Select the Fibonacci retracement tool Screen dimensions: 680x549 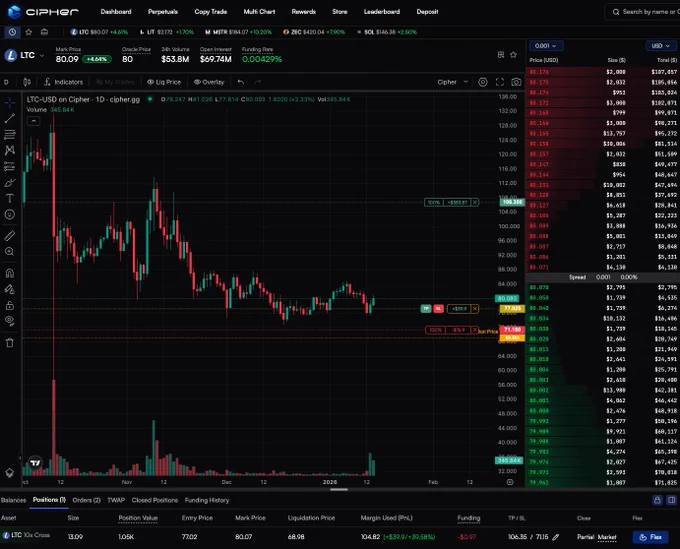(10, 134)
